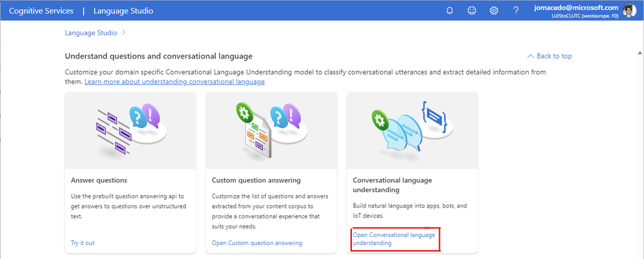Screen dimensions: 644x259
Task: Click Try it out link
Action: pos(83,243)
